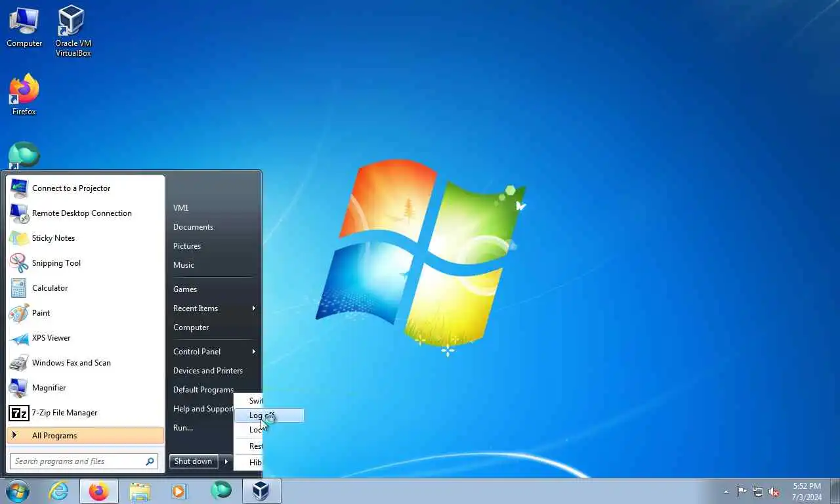Choose Switch user in power submenu
The width and height of the screenshot is (840, 504).
(249, 401)
